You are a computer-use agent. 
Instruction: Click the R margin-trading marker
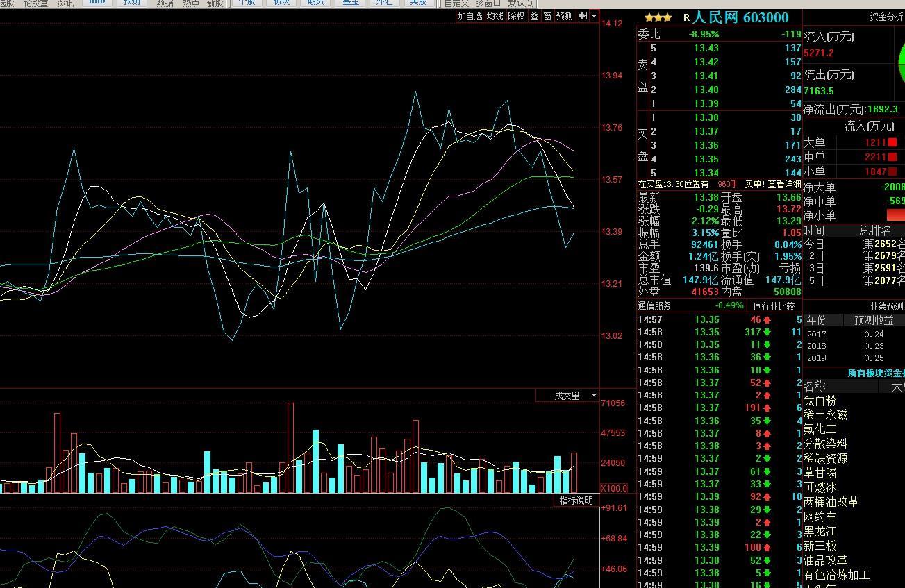[x=687, y=18]
